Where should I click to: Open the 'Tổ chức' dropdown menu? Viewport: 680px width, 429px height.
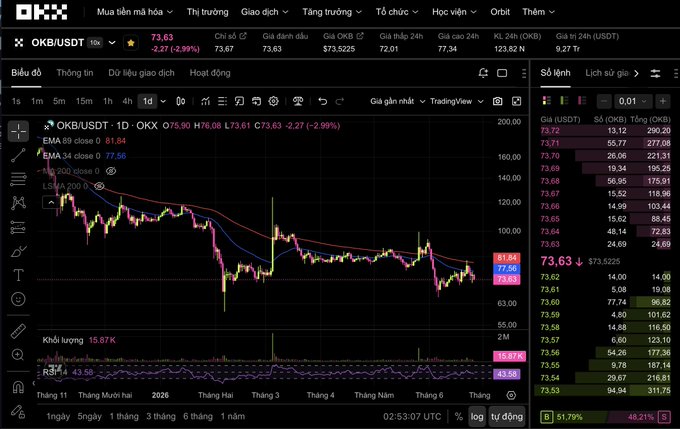397,12
